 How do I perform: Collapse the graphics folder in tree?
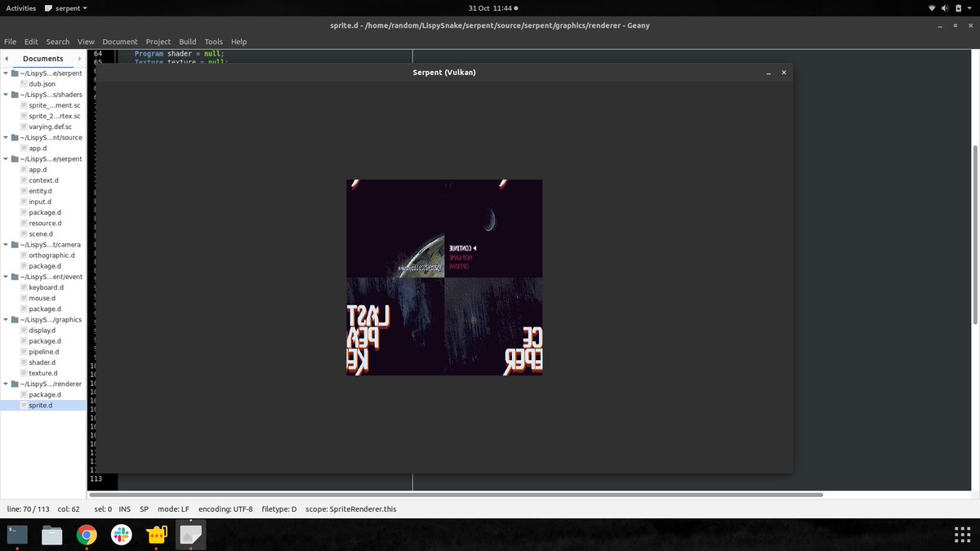pyautogui.click(x=6, y=320)
